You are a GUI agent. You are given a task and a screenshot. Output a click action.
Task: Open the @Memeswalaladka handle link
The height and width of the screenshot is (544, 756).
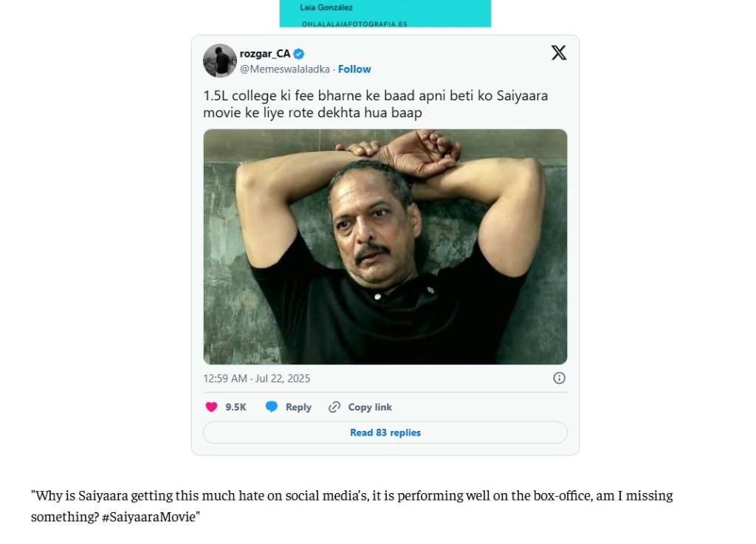click(x=284, y=69)
